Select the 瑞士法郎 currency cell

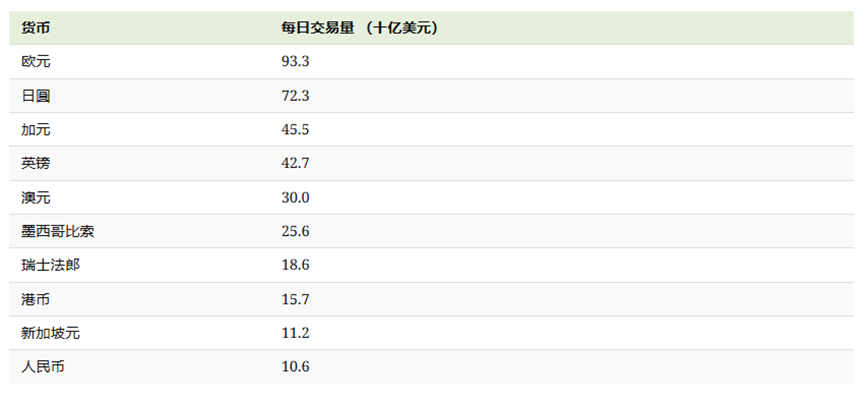coord(51,265)
